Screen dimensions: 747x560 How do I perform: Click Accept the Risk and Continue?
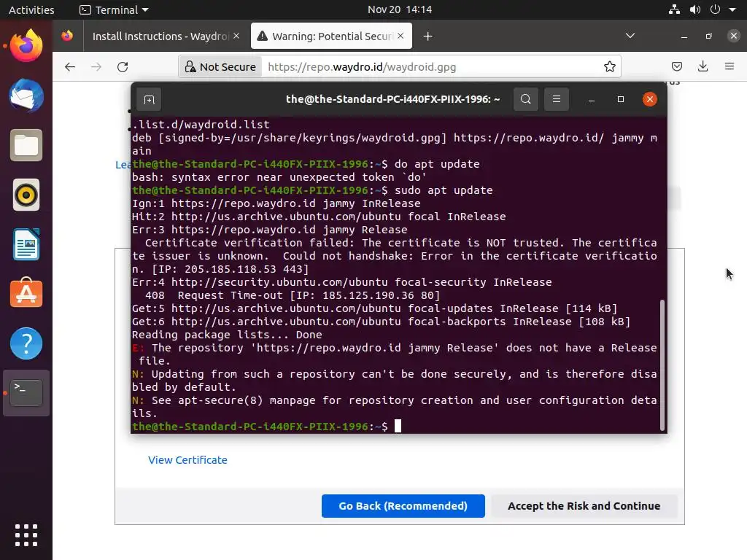[x=584, y=506]
